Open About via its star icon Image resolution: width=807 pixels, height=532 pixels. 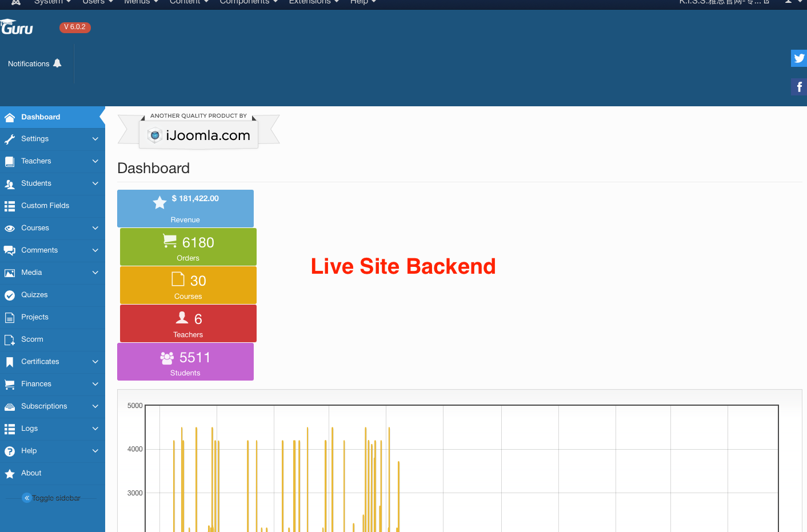10,473
